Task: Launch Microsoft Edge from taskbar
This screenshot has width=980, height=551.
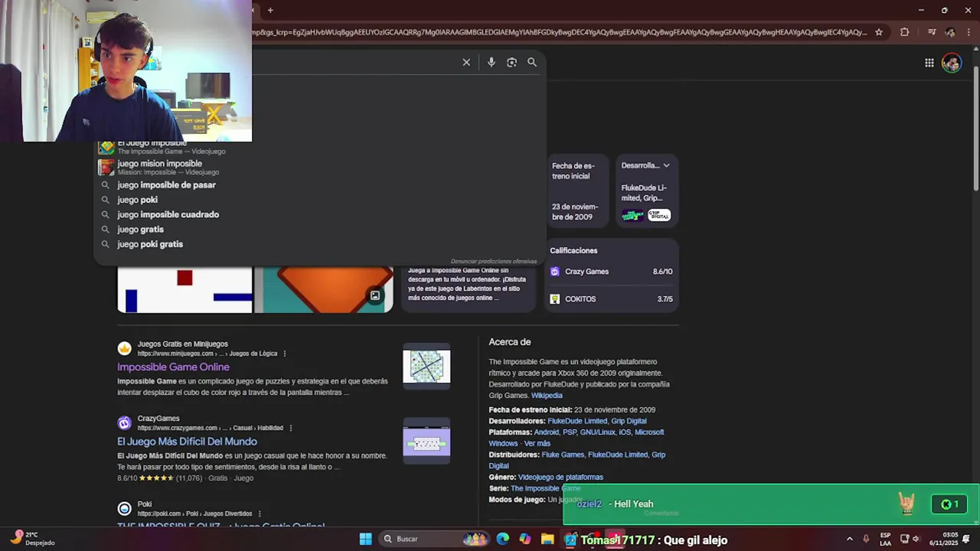Action: point(502,539)
